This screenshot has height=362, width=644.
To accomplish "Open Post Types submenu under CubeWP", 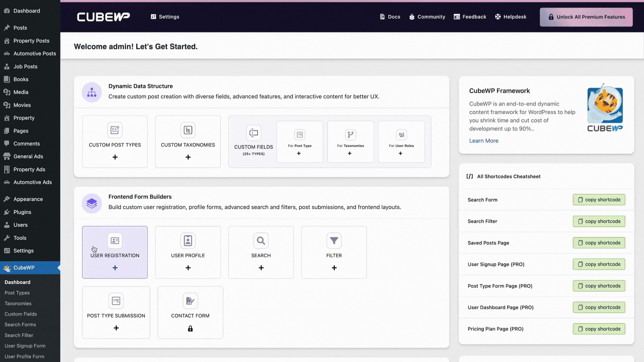I will (x=17, y=293).
